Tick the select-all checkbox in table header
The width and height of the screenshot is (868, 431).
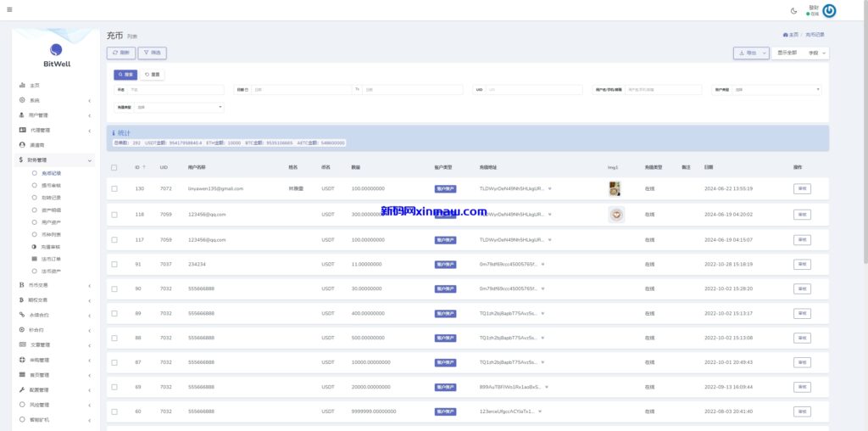pos(114,167)
